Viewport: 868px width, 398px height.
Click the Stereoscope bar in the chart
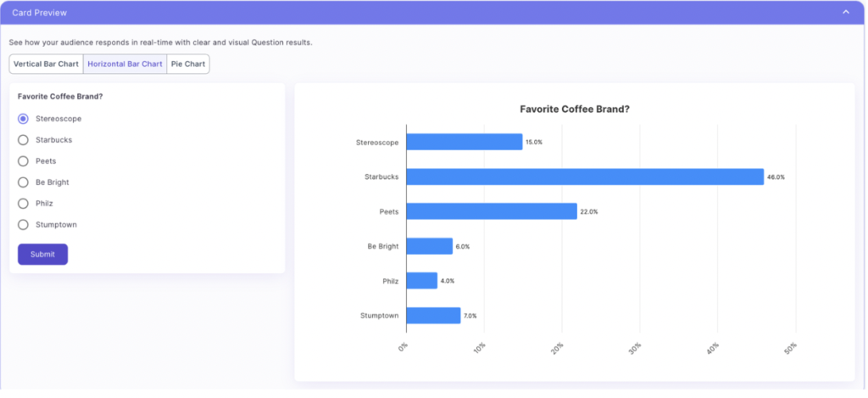tap(465, 142)
